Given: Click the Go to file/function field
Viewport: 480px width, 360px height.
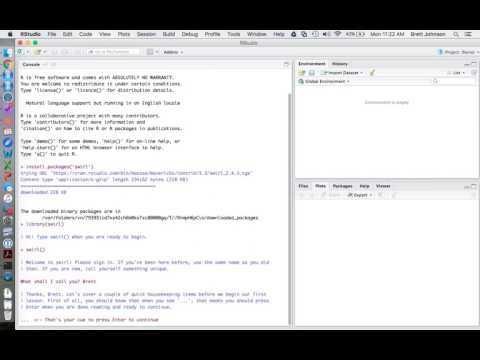Looking at the screenshot, I should [113, 52].
